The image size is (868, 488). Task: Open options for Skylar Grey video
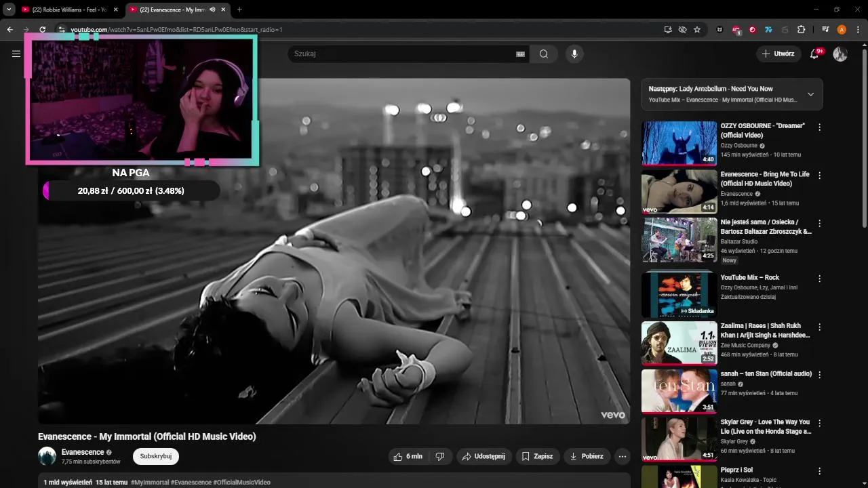point(819,423)
